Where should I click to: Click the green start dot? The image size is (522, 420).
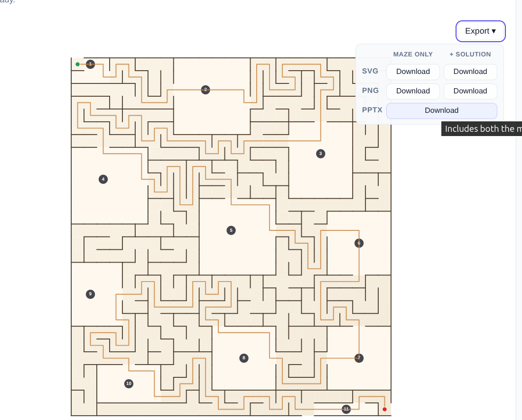77,63
